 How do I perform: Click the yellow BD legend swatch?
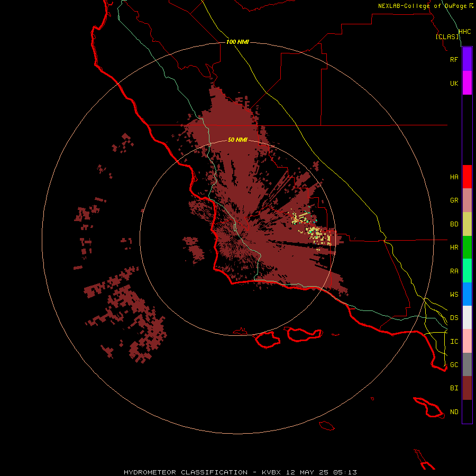[467, 224]
